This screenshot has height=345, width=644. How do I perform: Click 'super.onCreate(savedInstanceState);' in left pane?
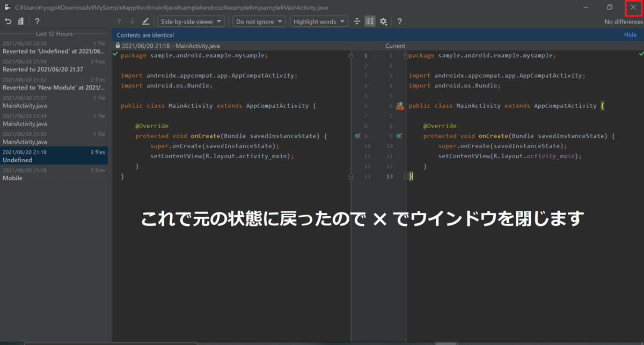215,146
